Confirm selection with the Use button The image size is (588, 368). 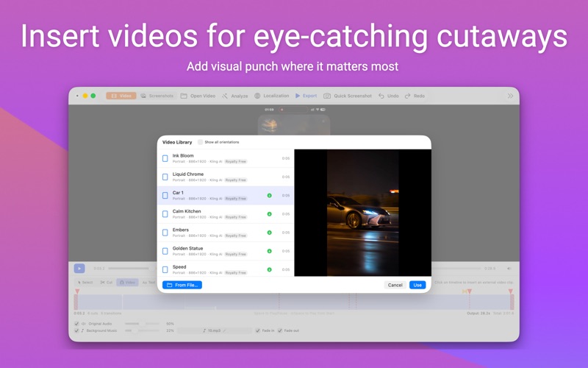click(x=417, y=285)
